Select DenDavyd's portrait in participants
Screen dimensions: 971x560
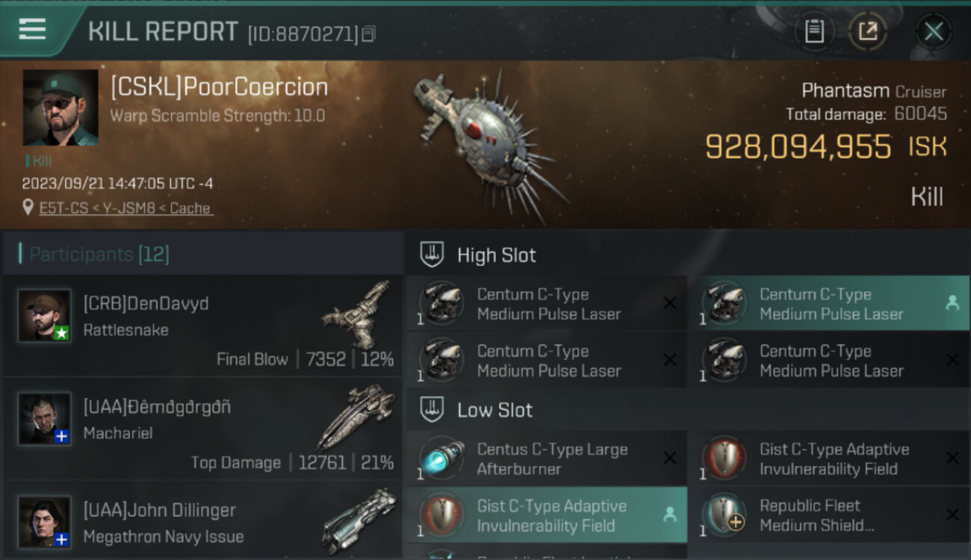[x=45, y=316]
